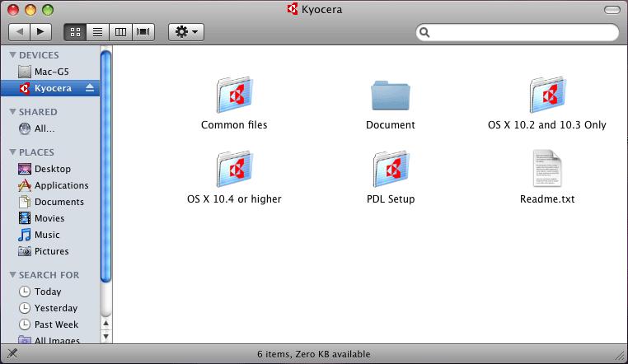
Task: Switch to Cover Flow view
Action: click(x=143, y=32)
